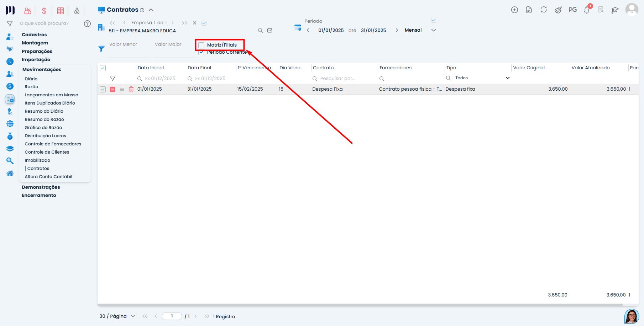Screen dimensions: 644x326
Task: Open the period calendar icon
Action: click(298, 27)
